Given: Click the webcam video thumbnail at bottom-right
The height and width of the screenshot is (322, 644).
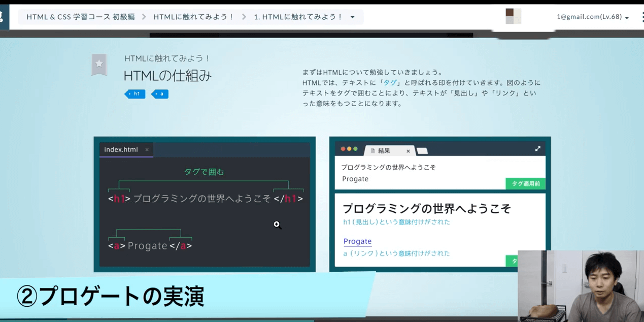Looking at the screenshot, I should (580, 286).
